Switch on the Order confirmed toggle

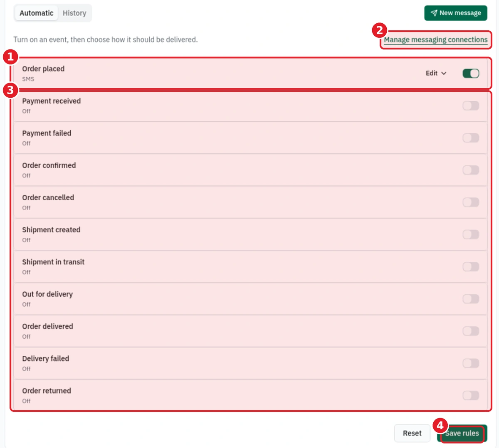coord(471,170)
